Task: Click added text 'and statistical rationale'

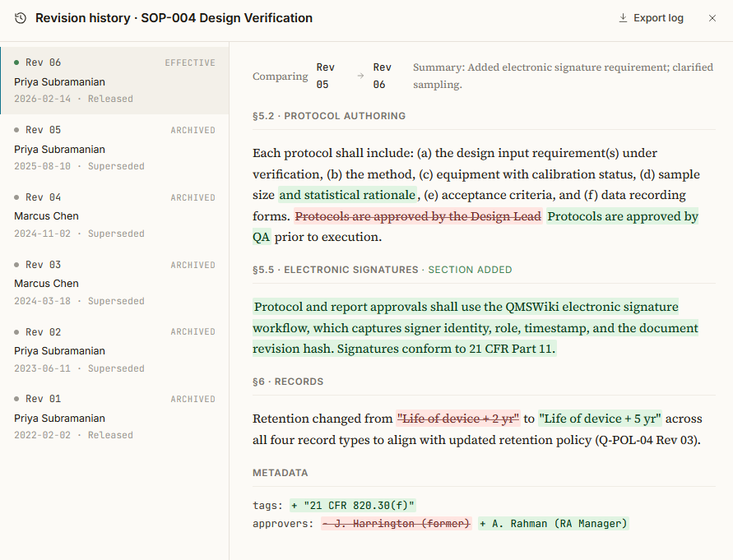Action: pyautogui.click(x=347, y=194)
